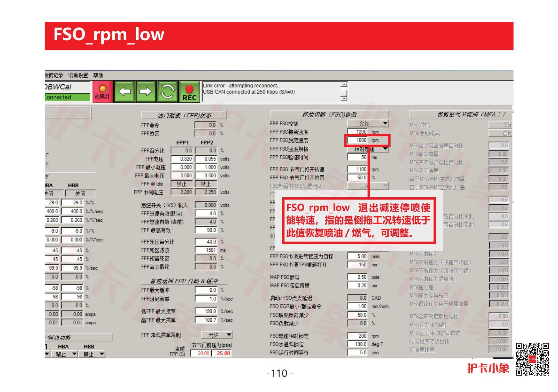Image resolution: width=558 pixels, height=392 pixels.
Task: Click the 故障灯 fault lamp indicator
Action: [x=103, y=92]
